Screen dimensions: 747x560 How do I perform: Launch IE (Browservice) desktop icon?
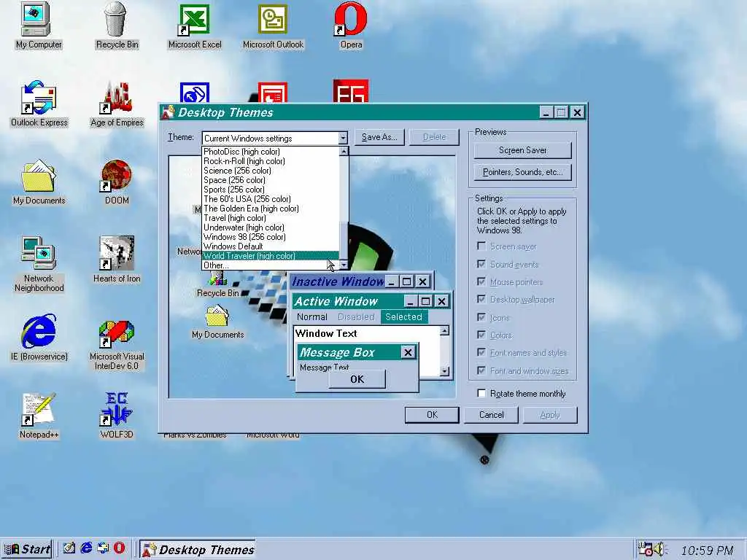(x=39, y=338)
